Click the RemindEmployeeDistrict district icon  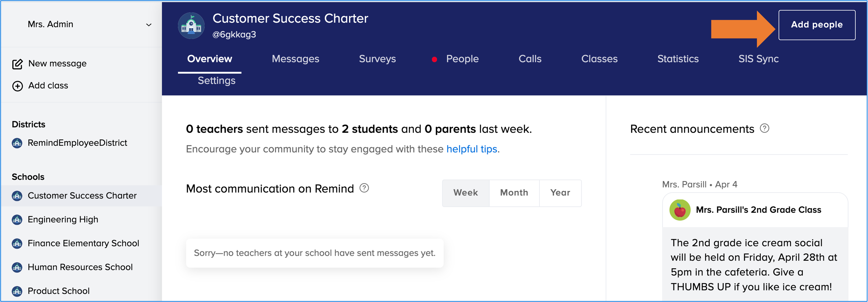pos(17,143)
